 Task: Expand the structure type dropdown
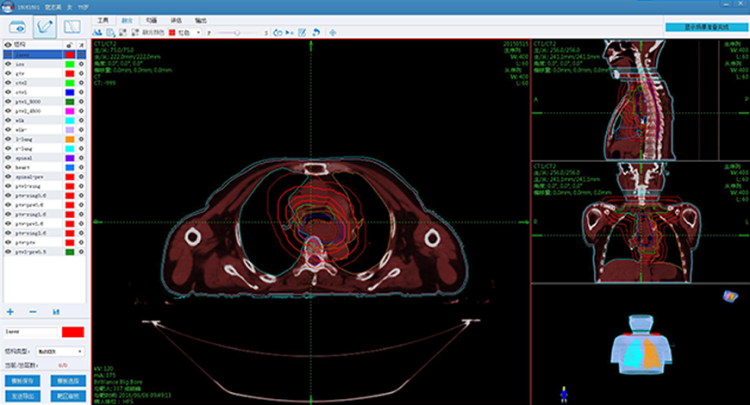click(60, 352)
